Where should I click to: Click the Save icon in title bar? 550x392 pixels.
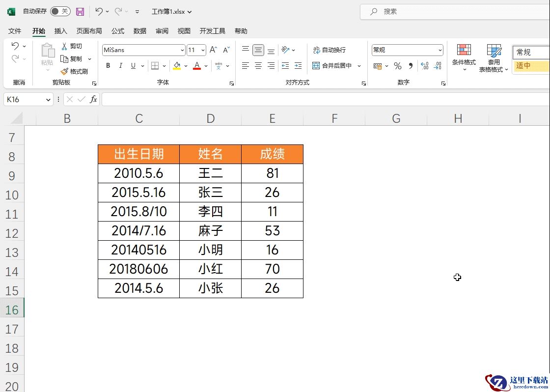pos(80,12)
